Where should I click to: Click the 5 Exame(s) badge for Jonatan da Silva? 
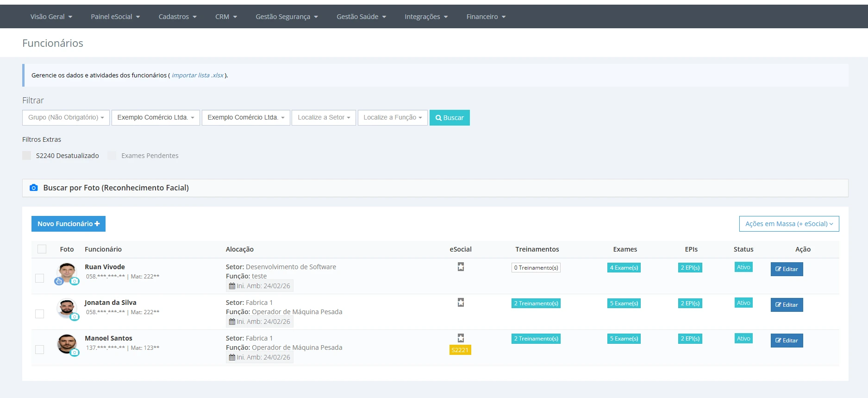[x=624, y=303]
